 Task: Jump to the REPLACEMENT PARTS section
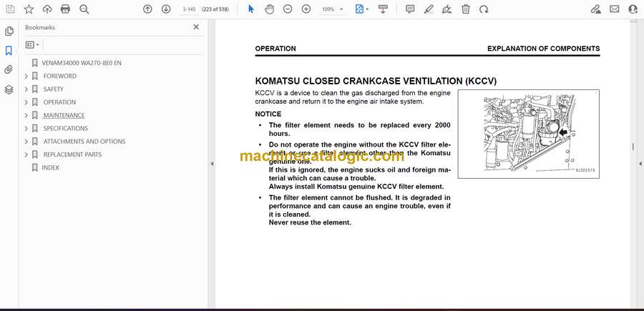coord(72,154)
